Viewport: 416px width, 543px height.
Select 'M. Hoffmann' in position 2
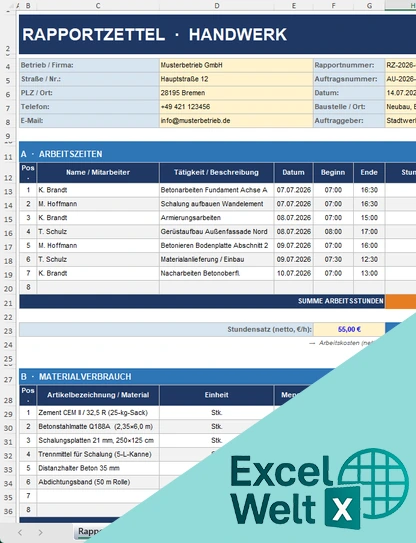[98, 204]
